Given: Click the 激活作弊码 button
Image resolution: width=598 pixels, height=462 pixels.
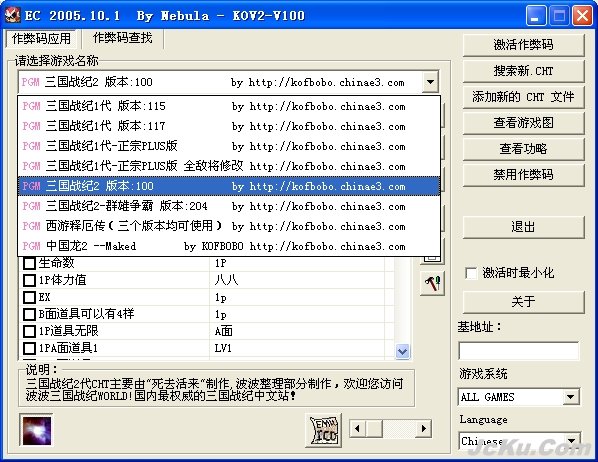Looking at the screenshot, I should (x=523, y=45).
